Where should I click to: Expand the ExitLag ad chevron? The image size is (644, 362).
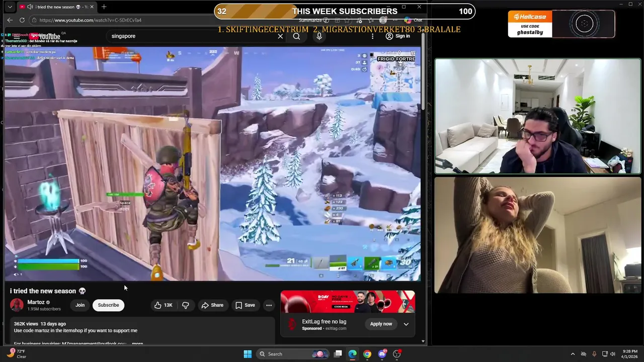pyautogui.click(x=406, y=324)
